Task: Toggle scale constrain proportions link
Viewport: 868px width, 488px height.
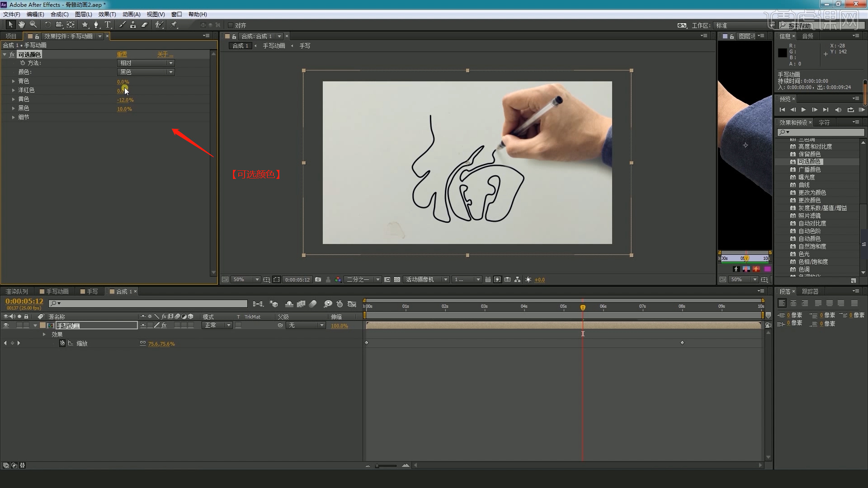Action: tap(143, 343)
